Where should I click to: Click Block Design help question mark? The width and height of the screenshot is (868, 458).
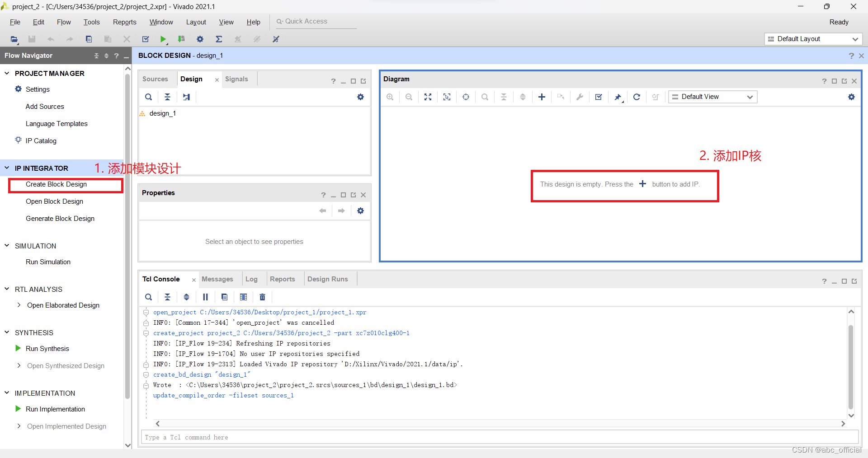click(851, 56)
